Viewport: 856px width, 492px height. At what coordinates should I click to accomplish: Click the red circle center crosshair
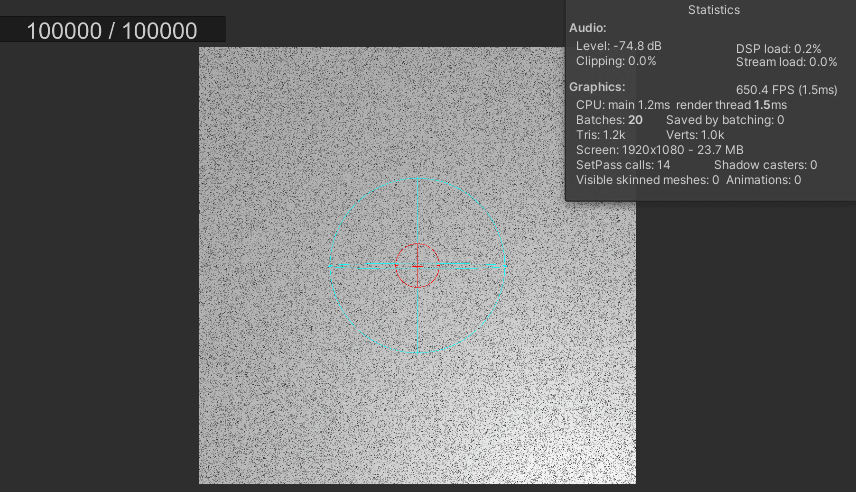tap(418, 266)
